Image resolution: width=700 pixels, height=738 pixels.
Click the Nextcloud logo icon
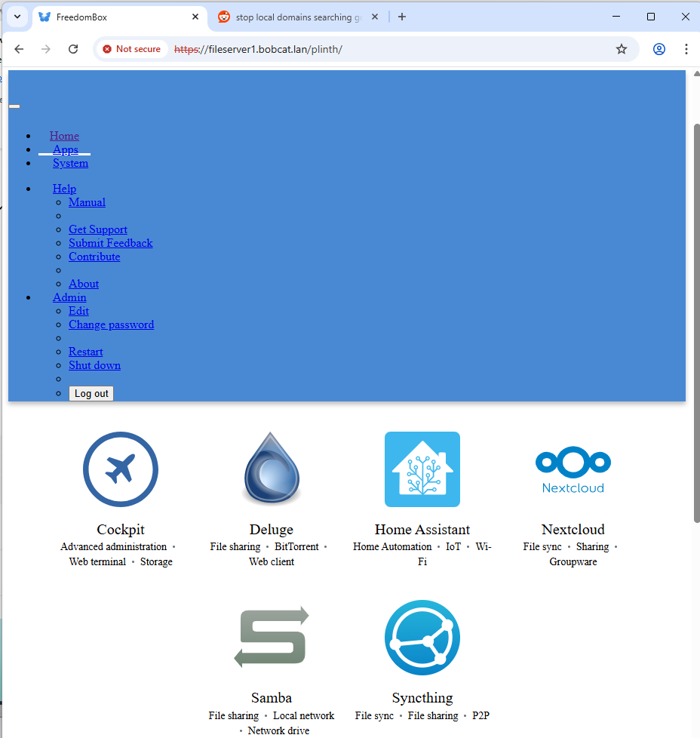coord(573,469)
